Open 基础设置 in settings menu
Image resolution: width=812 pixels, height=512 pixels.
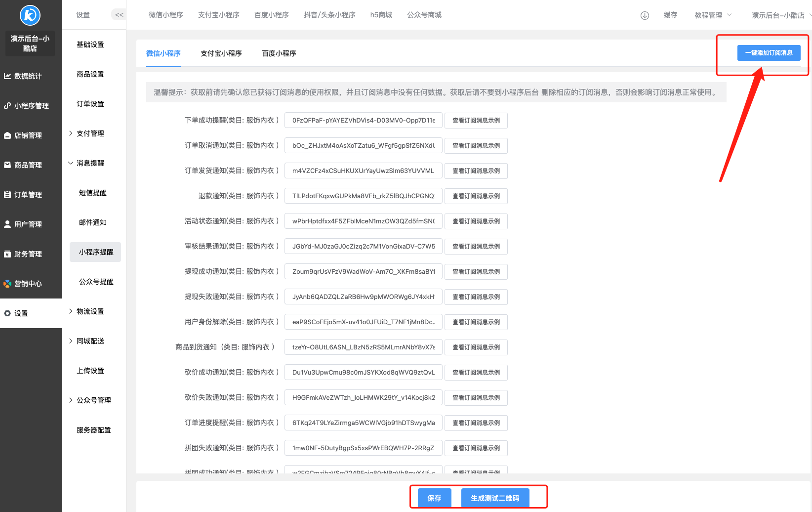[90, 44]
